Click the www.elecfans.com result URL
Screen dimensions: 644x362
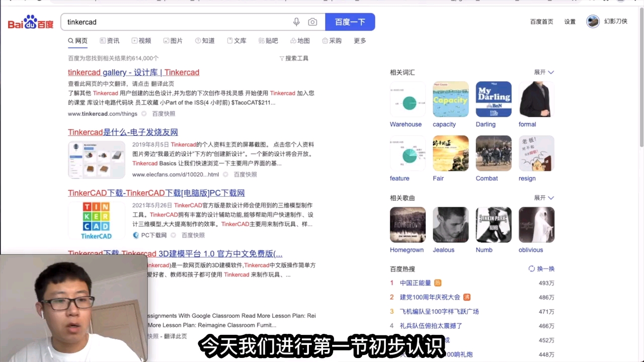point(176,174)
